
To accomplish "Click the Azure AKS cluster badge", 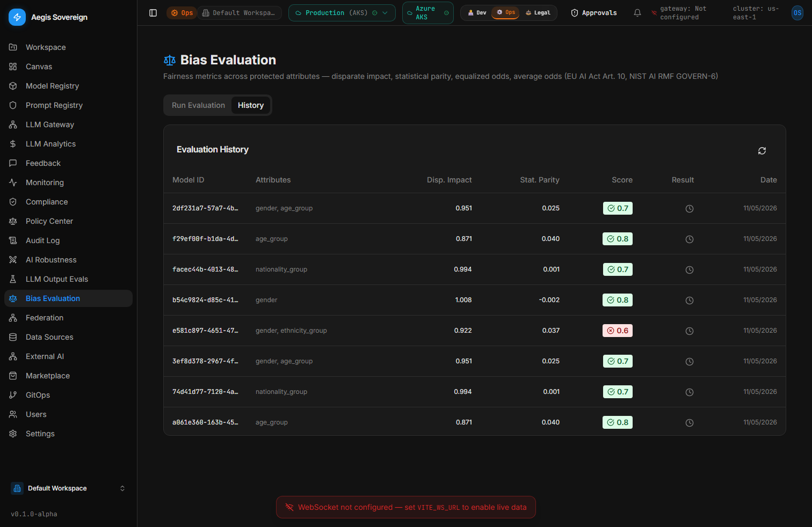I will [428, 13].
